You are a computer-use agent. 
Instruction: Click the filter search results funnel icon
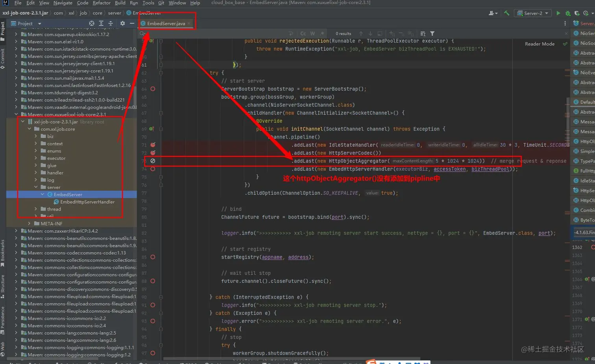[432, 33]
